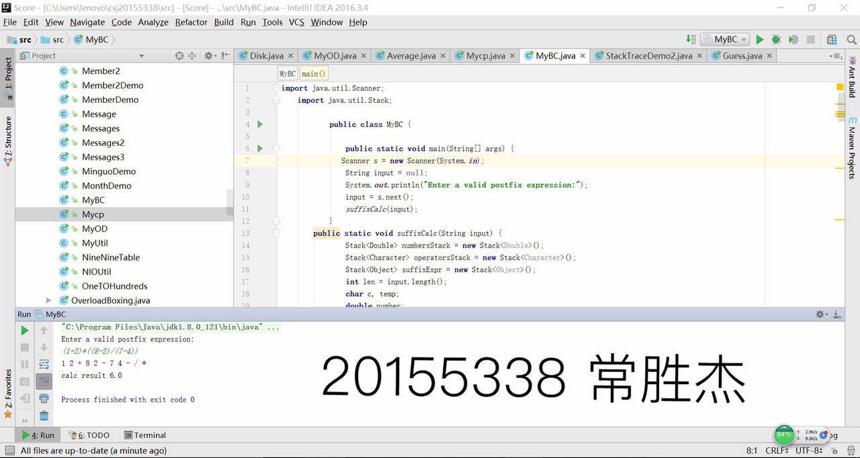Click Run panel settings gear icon
Viewport: 860px width, 458px height.
821,314
